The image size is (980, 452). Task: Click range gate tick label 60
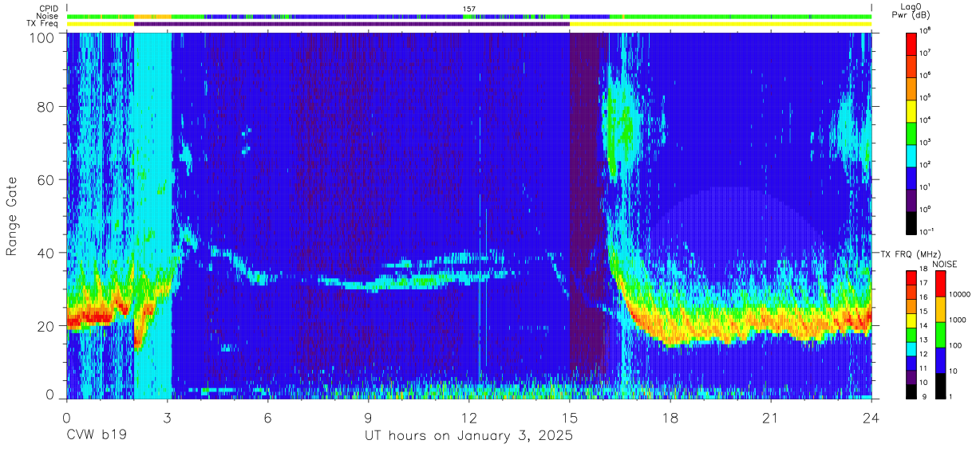pyautogui.click(x=47, y=179)
